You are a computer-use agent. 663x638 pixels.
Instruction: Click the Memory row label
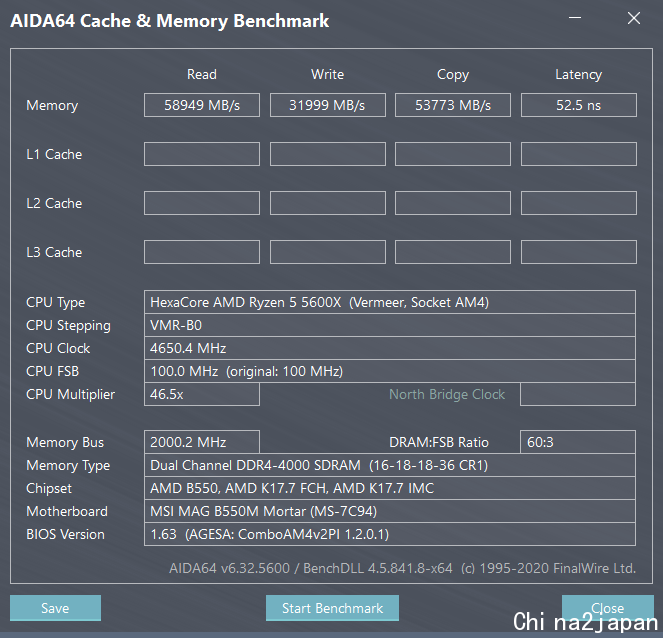click(x=52, y=105)
